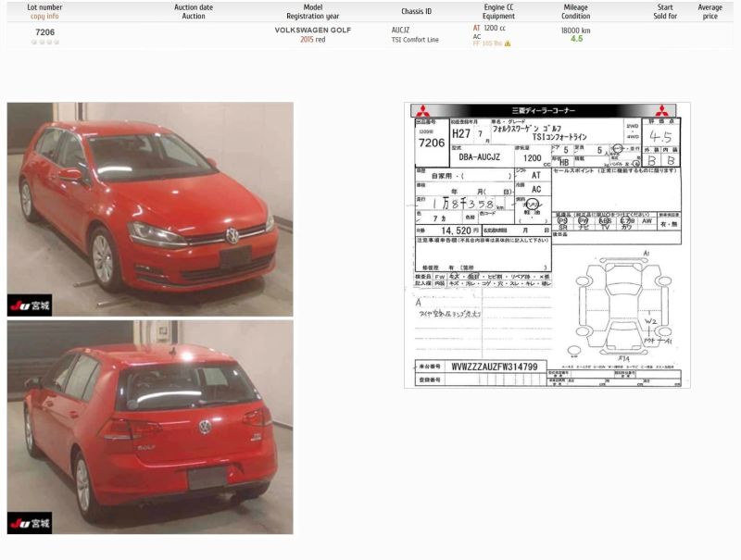Click lot number 7206
This screenshot has width=741, height=560.
point(44,32)
